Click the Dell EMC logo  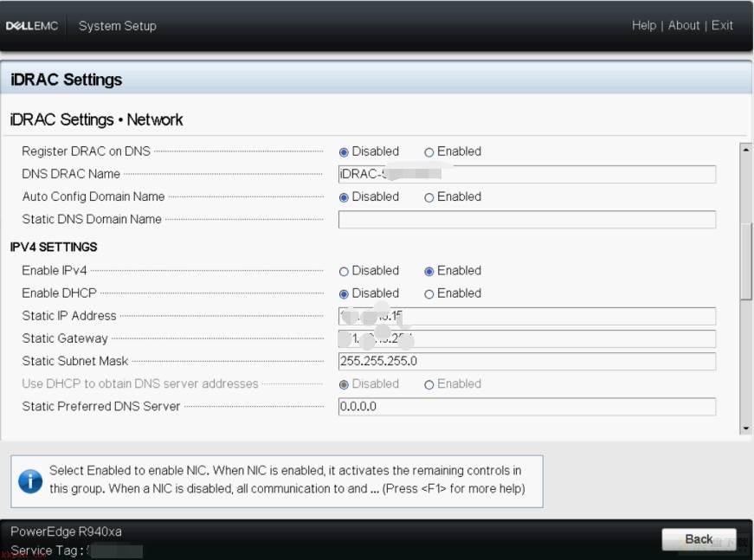32,26
